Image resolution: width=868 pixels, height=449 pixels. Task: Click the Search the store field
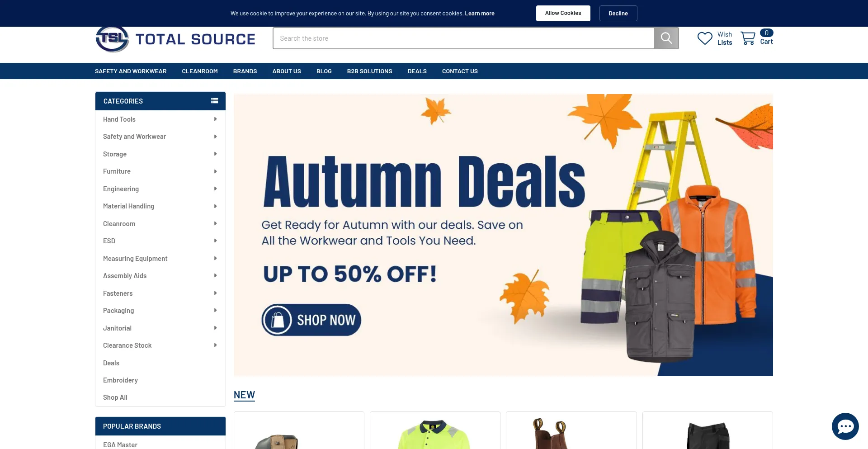463,38
